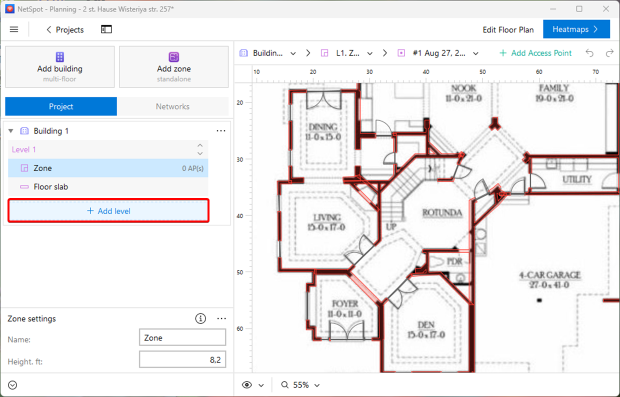Redo the last action
Image resolution: width=620 pixels, height=397 pixels.
[x=609, y=53]
